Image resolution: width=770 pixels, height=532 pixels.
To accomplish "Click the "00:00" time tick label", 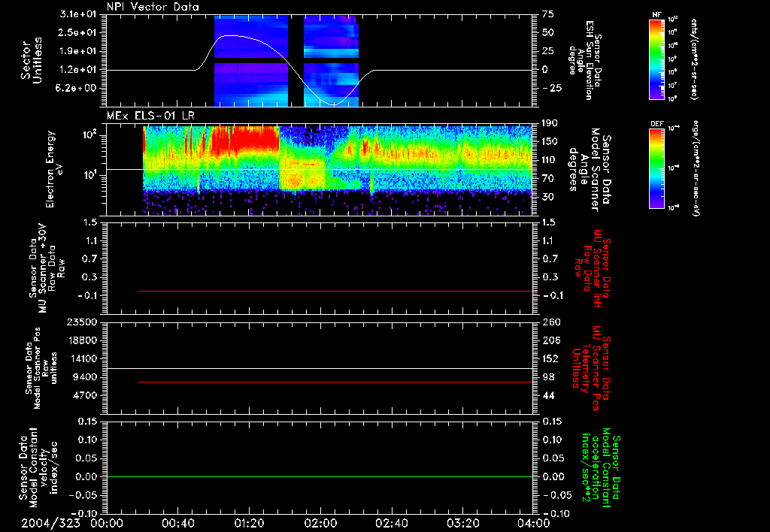I will 107,523.
